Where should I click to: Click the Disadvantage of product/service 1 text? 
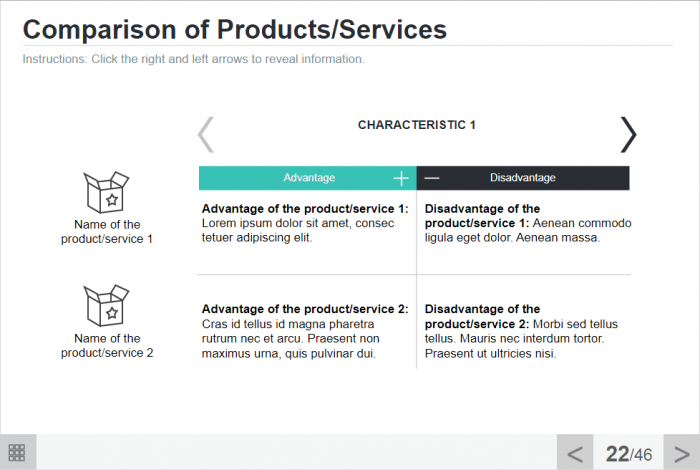click(527, 223)
